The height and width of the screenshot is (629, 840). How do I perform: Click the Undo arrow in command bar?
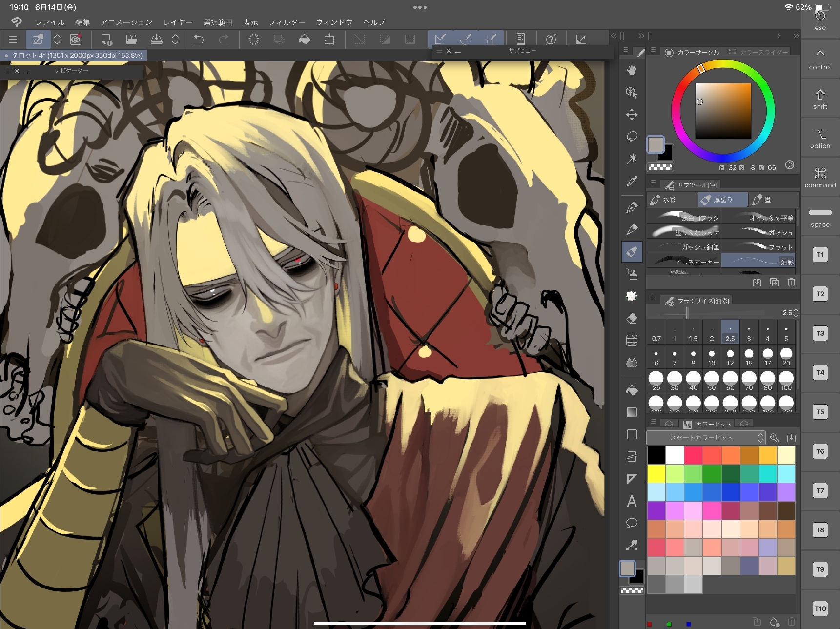click(x=199, y=40)
